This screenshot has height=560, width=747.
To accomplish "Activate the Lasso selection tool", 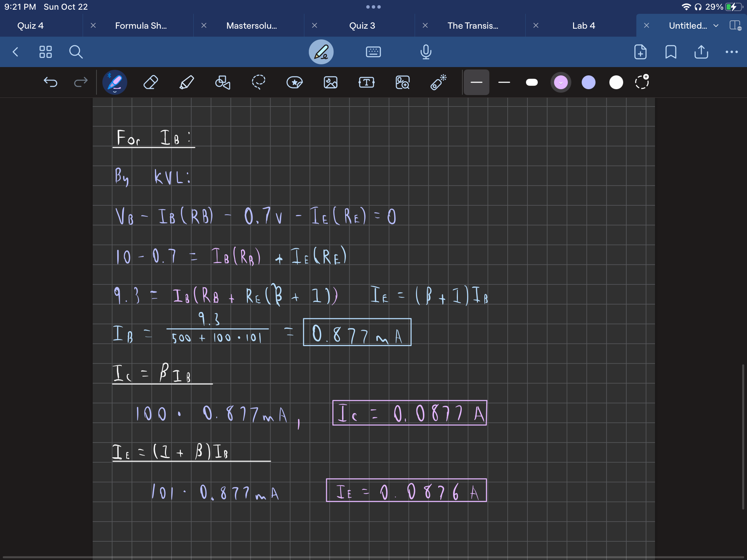I will (x=258, y=82).
